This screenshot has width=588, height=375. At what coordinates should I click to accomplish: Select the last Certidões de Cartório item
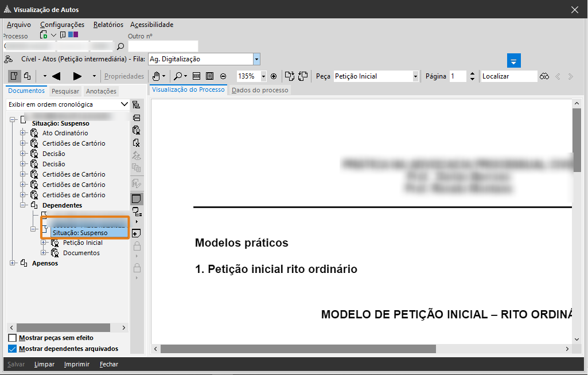pyautogui.click(x=73, y=195)
